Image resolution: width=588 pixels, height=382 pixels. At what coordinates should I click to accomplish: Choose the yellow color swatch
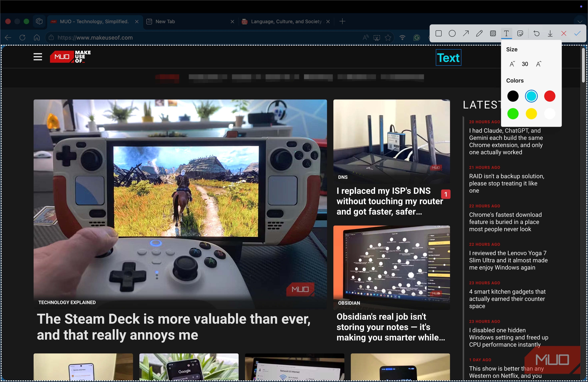coord(531,114)
